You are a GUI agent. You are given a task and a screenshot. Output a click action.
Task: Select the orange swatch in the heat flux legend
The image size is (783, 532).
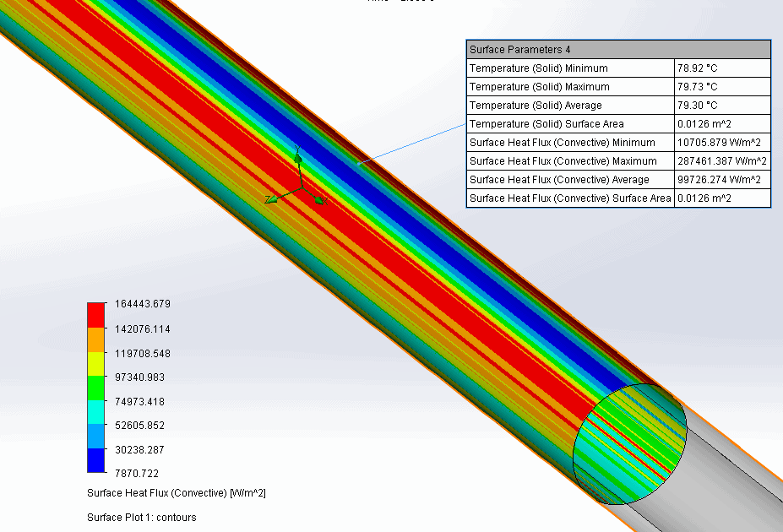point(96,339)
